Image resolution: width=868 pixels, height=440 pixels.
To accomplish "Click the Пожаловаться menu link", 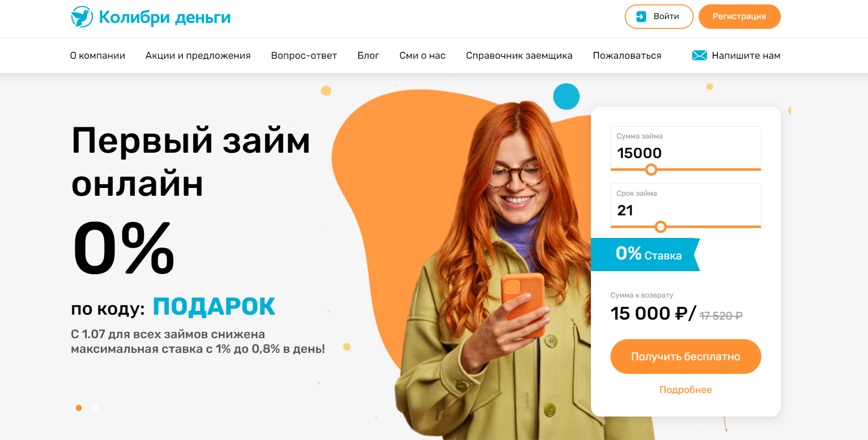I will click(x=627, y=55).
